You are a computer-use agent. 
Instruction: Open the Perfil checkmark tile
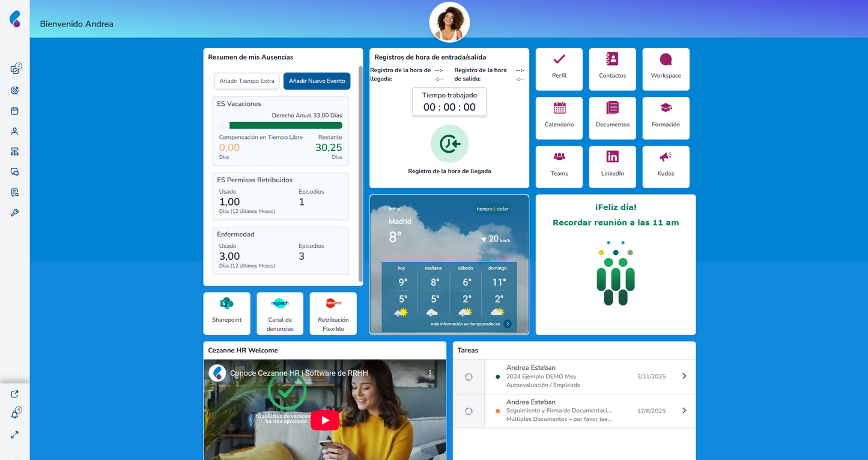pos(559,69)
